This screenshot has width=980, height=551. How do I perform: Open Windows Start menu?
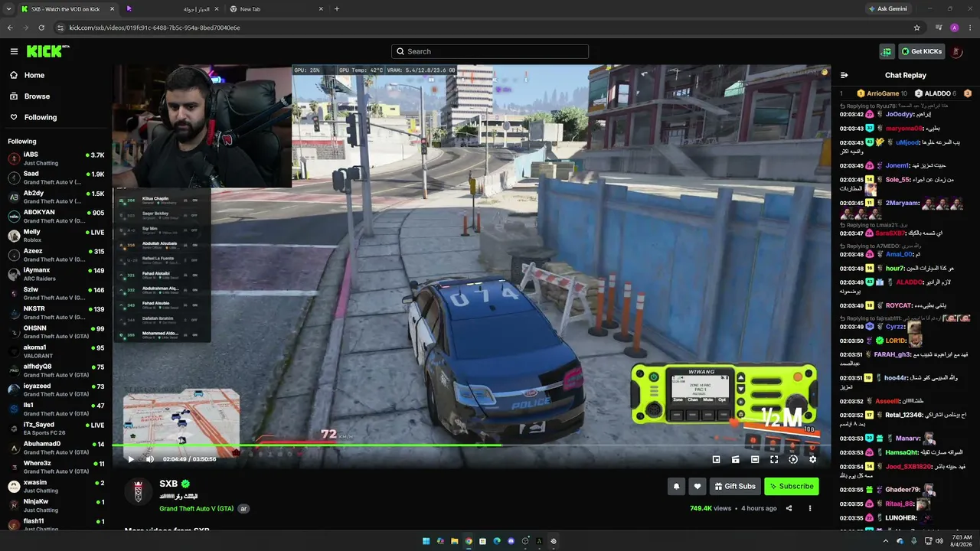[426, 541]
